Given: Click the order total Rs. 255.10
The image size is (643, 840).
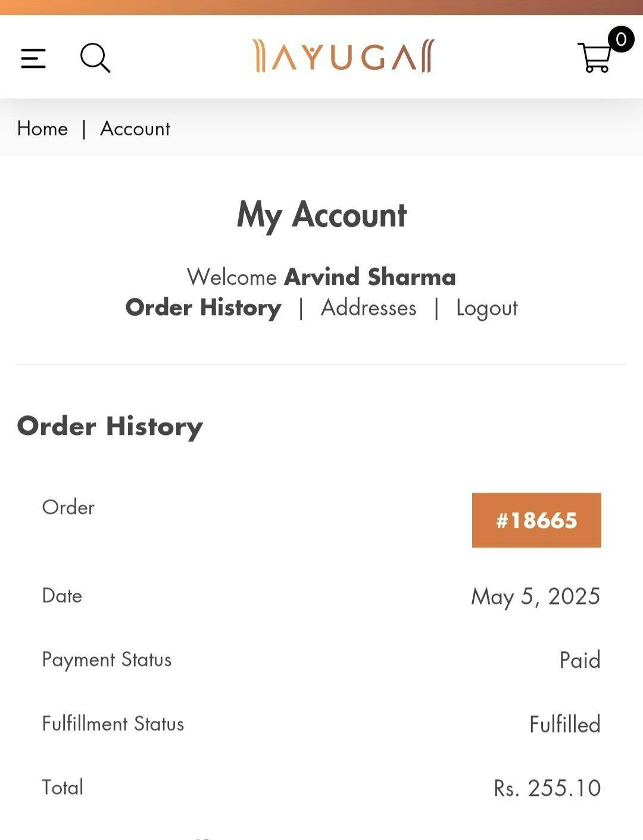Looking at the screenshot, I should click(x=547, y=788).
